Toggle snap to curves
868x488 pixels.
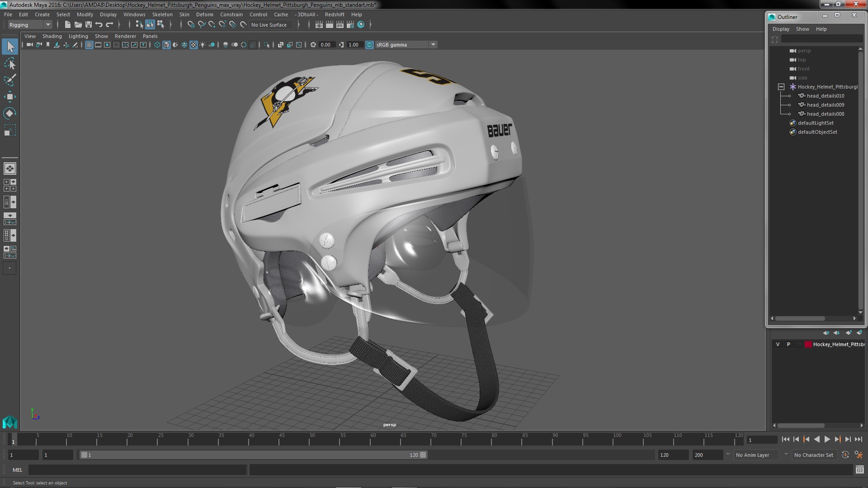pyautogui.click(x=202, y=24)
